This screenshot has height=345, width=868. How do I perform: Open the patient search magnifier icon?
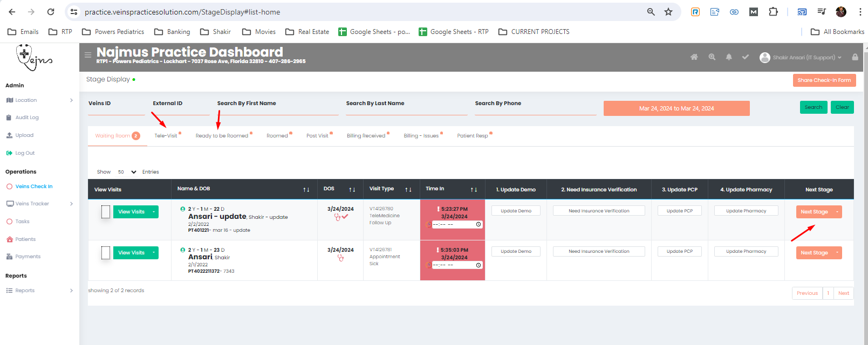tap(712, 57)
